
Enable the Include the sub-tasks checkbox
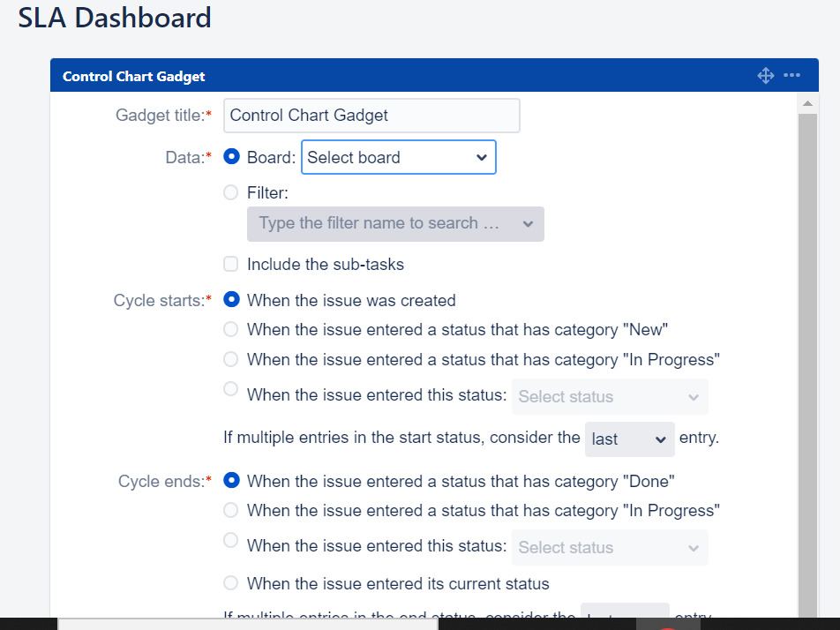click(231, 264)
